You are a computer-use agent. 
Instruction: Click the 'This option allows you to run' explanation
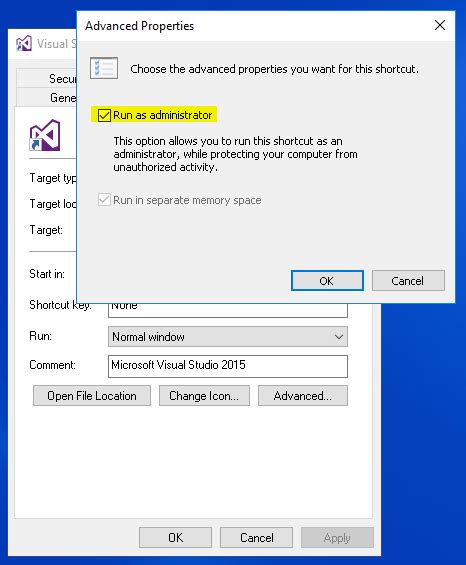pyautogui.click(x=235, y=154)
